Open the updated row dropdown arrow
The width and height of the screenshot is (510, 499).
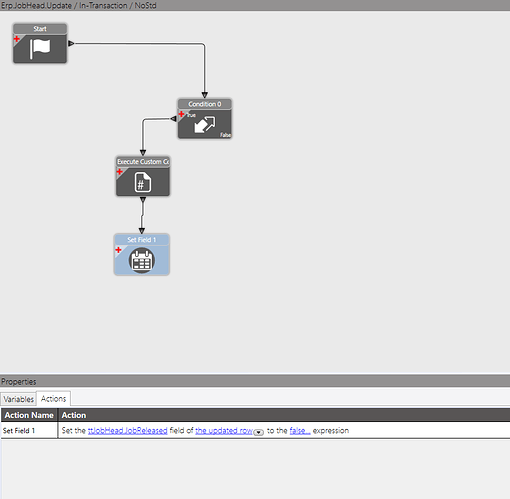pyautogui.click(x=258, y=432)
